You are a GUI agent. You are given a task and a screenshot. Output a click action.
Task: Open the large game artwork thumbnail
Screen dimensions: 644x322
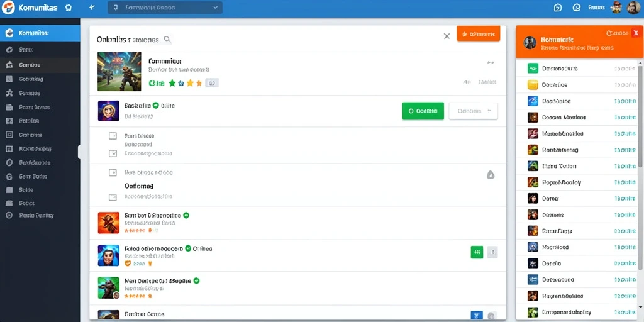click(x=119, y=72)
